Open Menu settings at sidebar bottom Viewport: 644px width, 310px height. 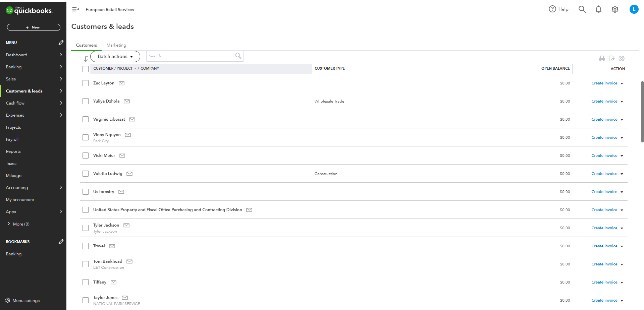[22, 300]
